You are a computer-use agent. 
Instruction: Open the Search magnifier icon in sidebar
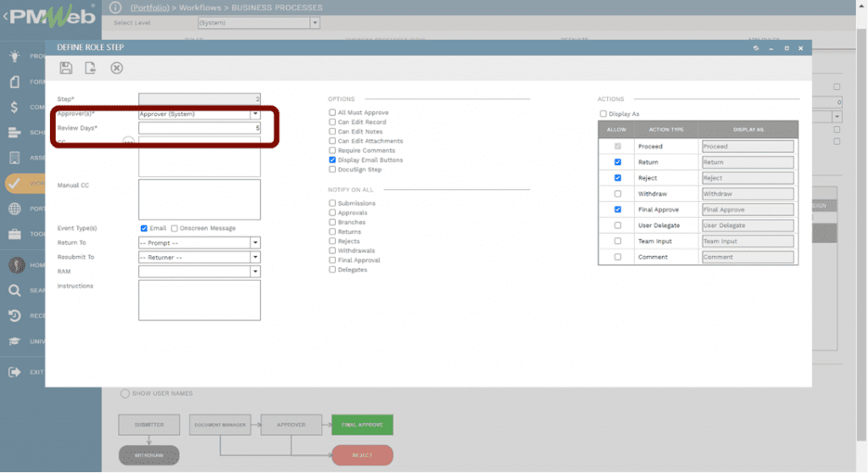[x=14, y=290]
